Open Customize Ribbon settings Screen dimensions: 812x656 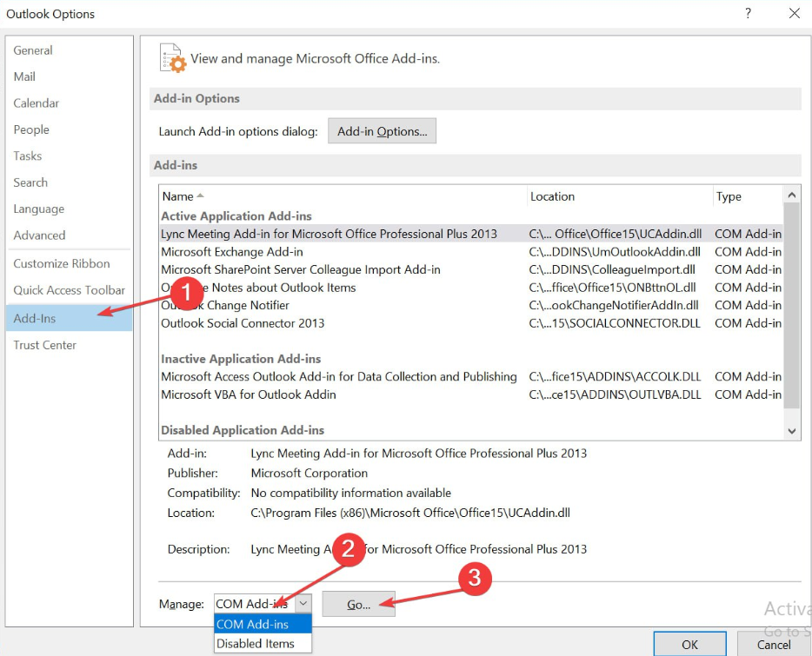[62, 263]
